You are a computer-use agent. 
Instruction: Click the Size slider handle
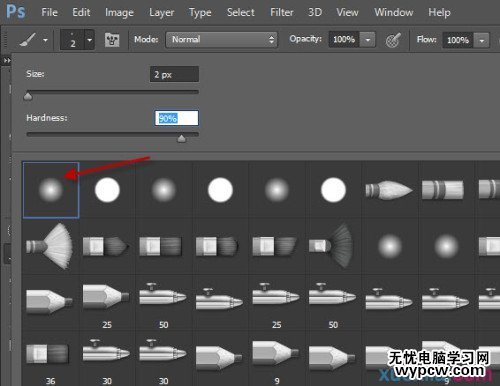point(28,97)
